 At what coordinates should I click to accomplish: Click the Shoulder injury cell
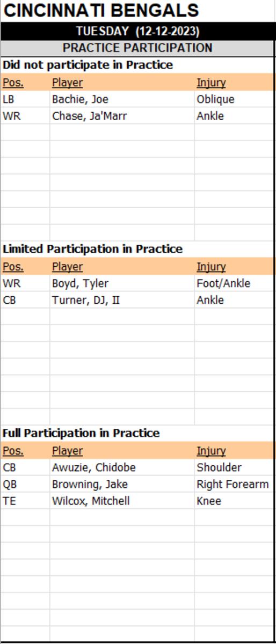[235, 467]
